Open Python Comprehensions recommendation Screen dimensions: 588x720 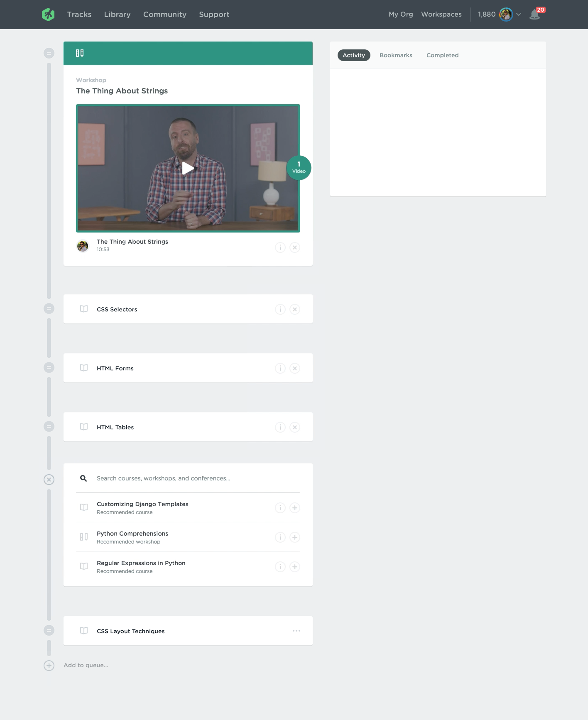(132, 534)
